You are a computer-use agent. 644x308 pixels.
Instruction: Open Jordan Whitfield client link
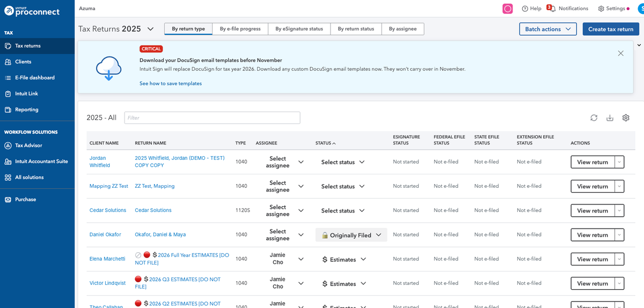(100, 162)
